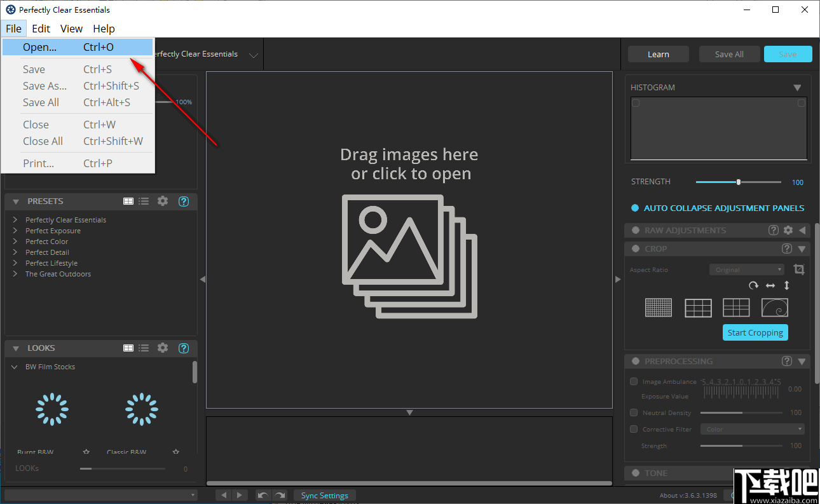Open Aspect Ratio Original dropdown
This screenshot has width=820, height=504.
click(x=747, y=269)
